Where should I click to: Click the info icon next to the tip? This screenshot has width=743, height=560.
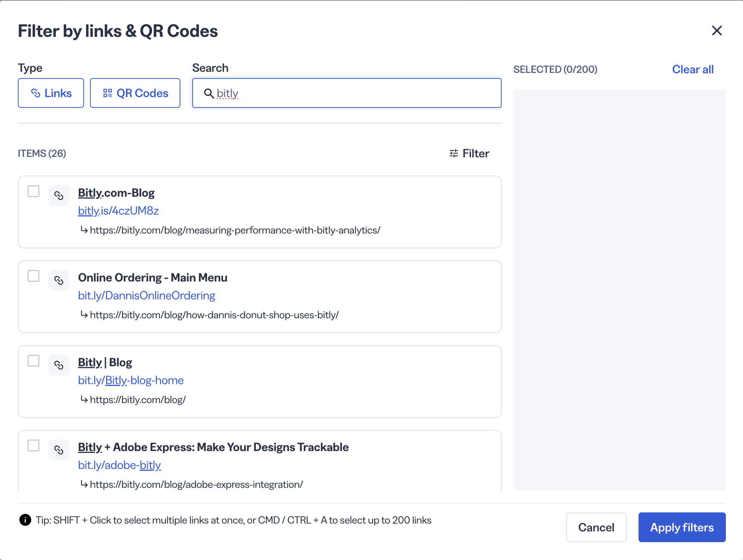25,520
